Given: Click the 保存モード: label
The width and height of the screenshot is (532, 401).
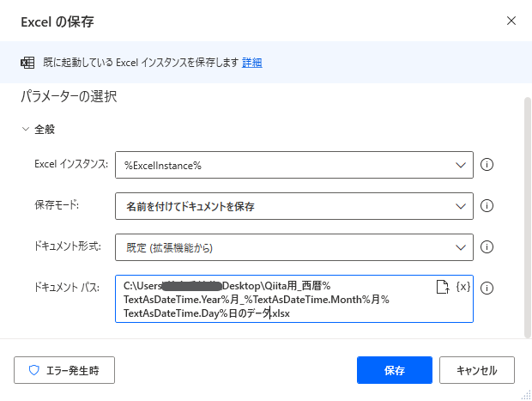Looking at the screenshot, I should (57, 205).
